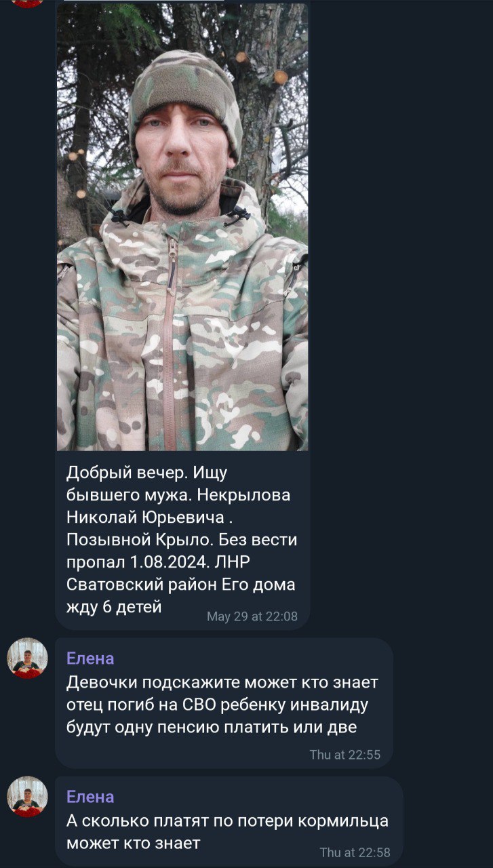Click 'будут одну пенсию платить или две' line
This screenshot has width=493, height=868.
coord(212,728)
